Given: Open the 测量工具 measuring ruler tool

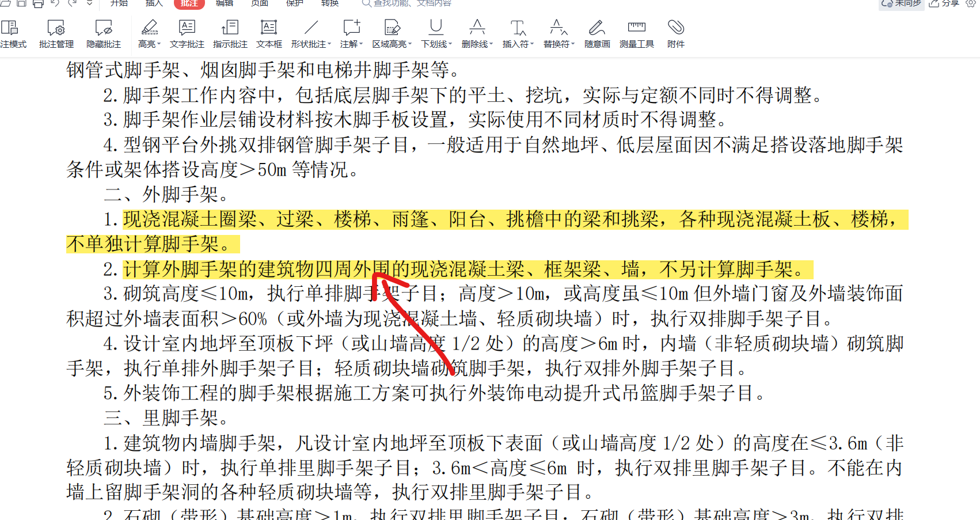Looking at the screenshot, I should click(636, 34).
